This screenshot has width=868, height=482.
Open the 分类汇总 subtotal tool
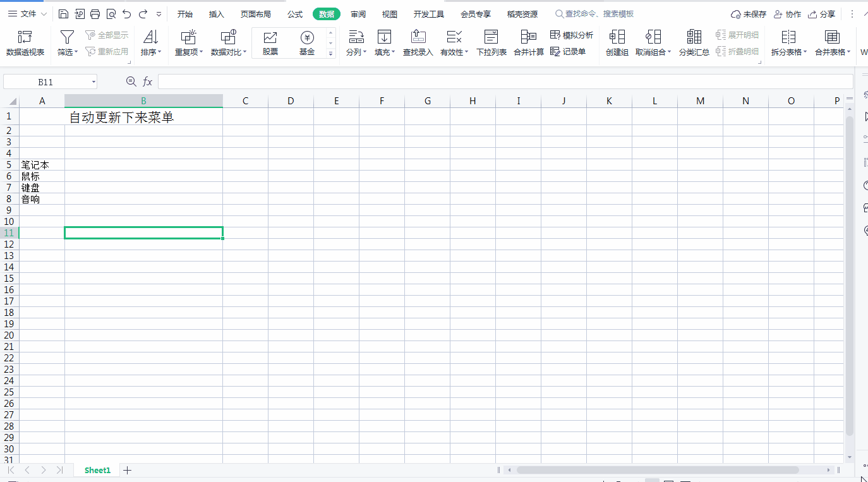pyautogui.click(x=694, y=44)
